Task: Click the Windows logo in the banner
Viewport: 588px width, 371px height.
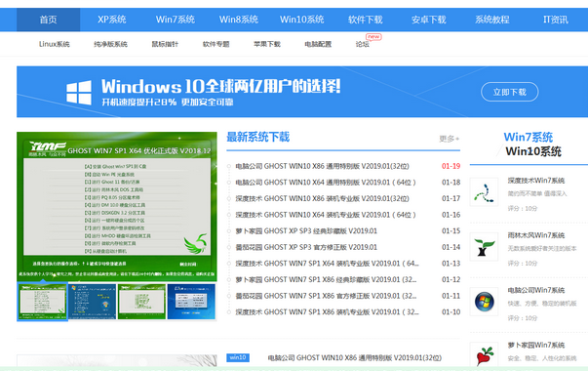Action: pos(79,93)
